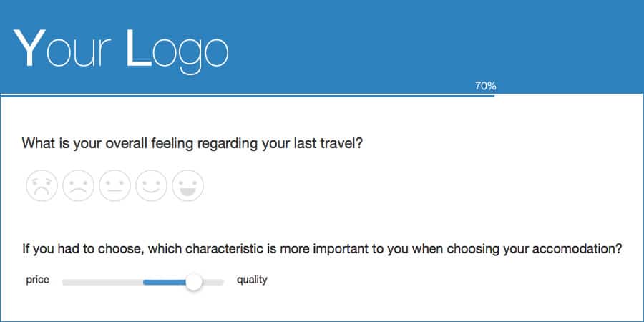Click the price-quality slider handle
644x322 pixels.
194,283
